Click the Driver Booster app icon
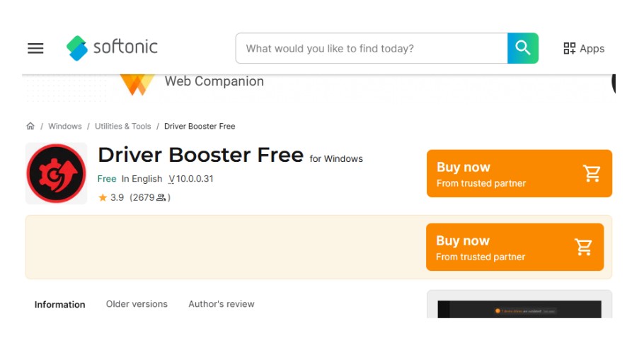Screen dimensions: 644x355 tap(56, 173)
